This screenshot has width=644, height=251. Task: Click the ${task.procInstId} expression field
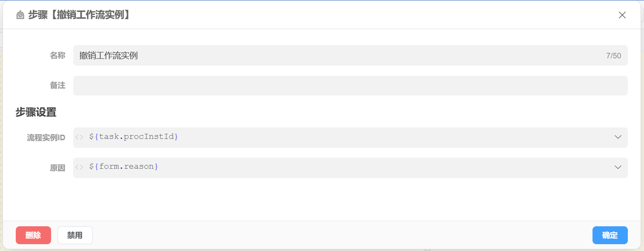click(x=341, y=137)
